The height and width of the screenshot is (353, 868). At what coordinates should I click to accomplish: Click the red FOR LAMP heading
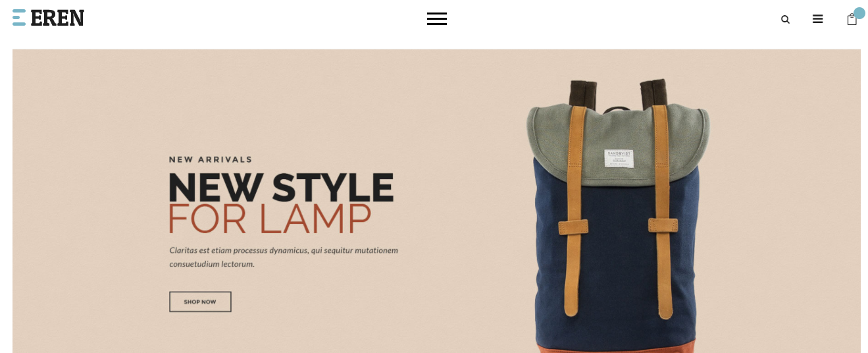coord(270,219)
